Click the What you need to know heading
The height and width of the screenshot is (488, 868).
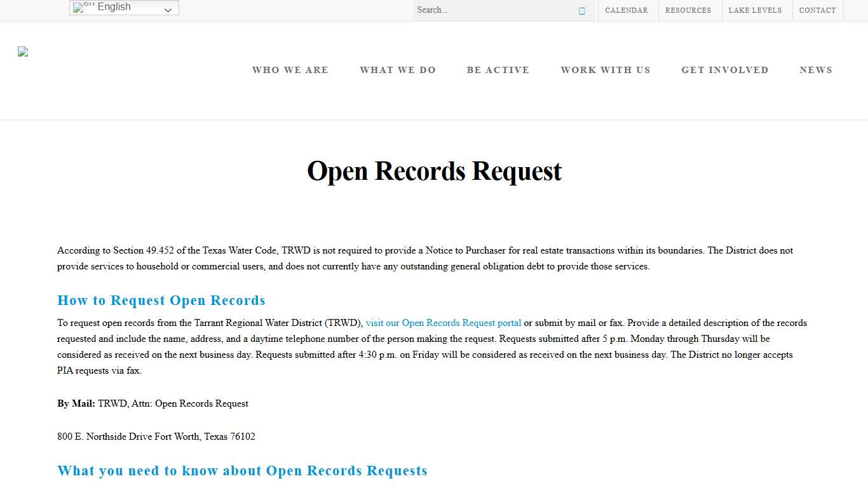click(242, 470)
